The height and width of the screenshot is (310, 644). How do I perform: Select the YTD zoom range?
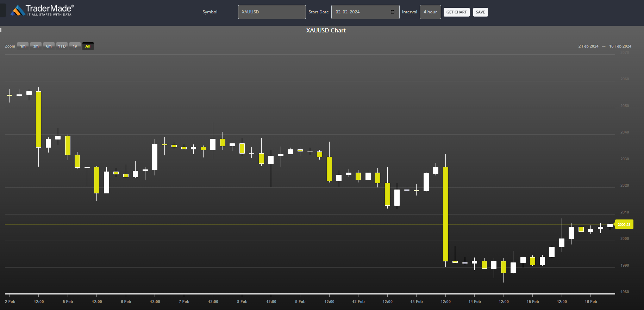coord(62,46)
